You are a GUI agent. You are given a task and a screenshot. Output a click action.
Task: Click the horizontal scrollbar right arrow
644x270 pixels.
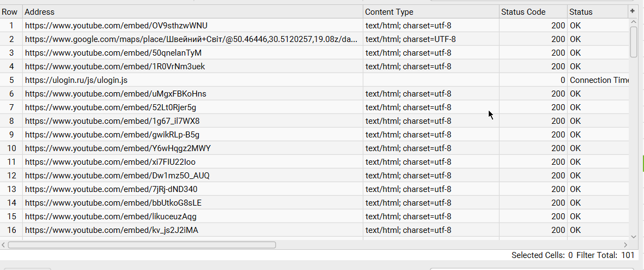point(625,245)
